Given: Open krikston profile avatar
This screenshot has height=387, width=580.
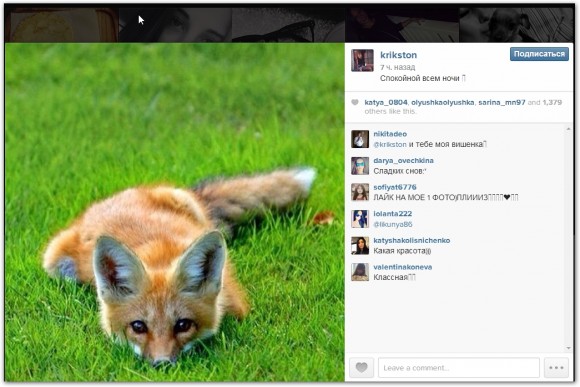Looking at the screenshot, I should tap(362, 60).
